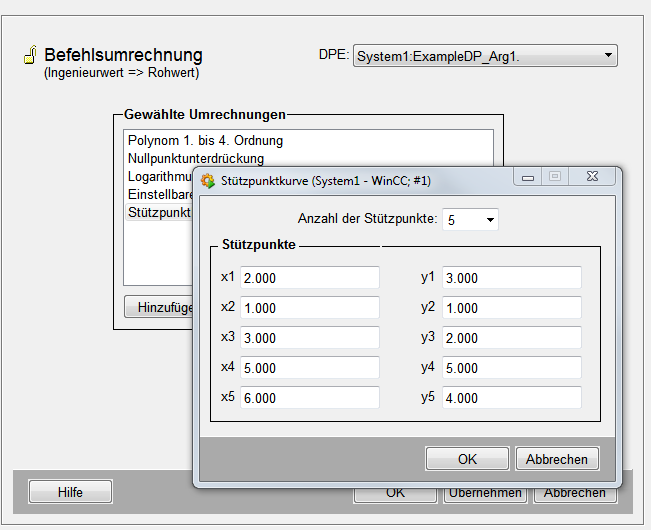651x530 pixels.
Task: Open the DPE dropdown System1:ExampleDP_Arg1.
Action: click(485, 57)
